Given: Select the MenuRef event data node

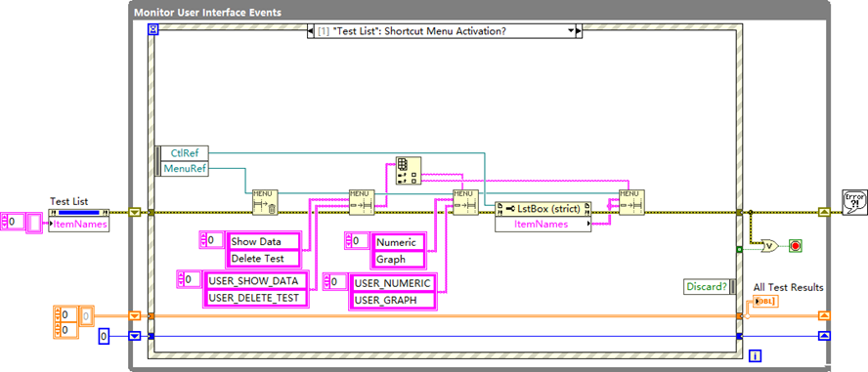Looking at the screenshot, I should 185,168.
